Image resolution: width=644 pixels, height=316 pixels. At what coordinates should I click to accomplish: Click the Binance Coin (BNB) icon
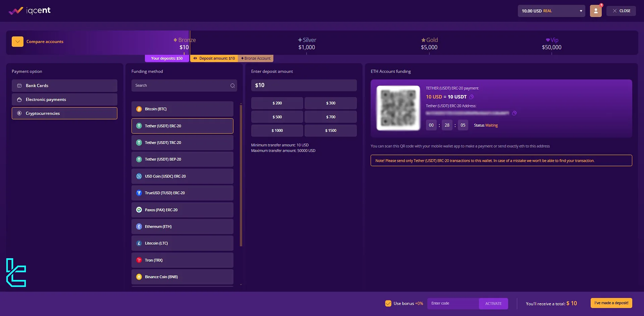pos(139,277)
